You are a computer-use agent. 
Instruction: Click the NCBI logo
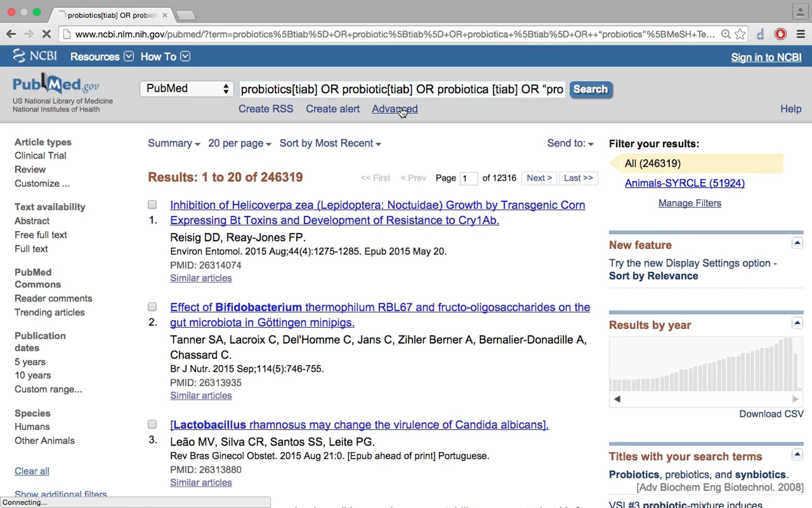35,56
